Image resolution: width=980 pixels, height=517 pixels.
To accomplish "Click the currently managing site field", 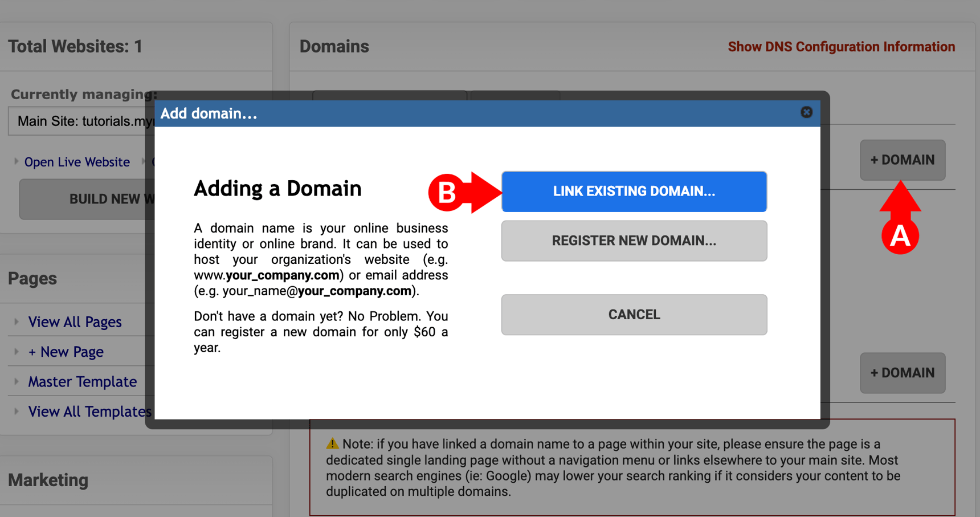I will click(x=80, y=121).
